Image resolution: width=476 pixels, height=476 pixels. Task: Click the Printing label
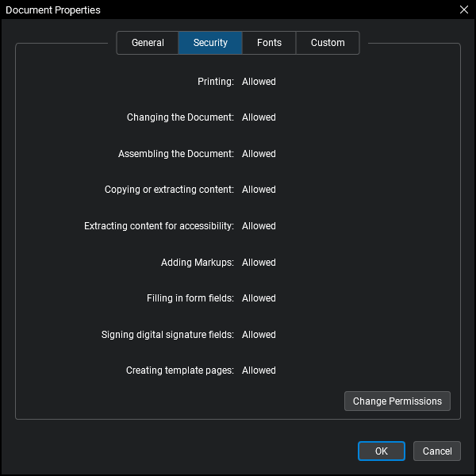(x=215, y=82)
